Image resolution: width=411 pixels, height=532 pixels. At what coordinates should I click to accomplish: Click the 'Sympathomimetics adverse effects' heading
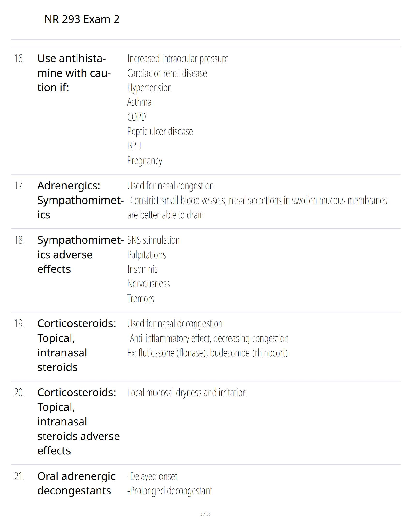(80, 255)
